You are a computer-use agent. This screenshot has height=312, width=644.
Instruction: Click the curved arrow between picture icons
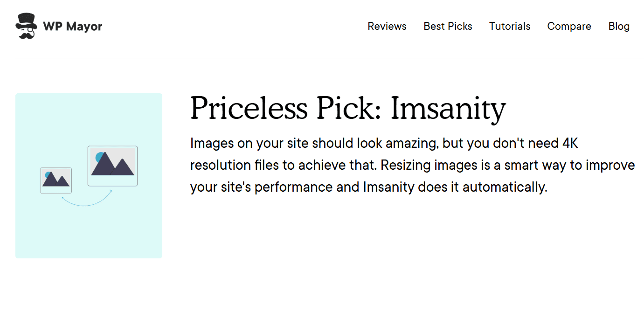(x=86, y=202)
